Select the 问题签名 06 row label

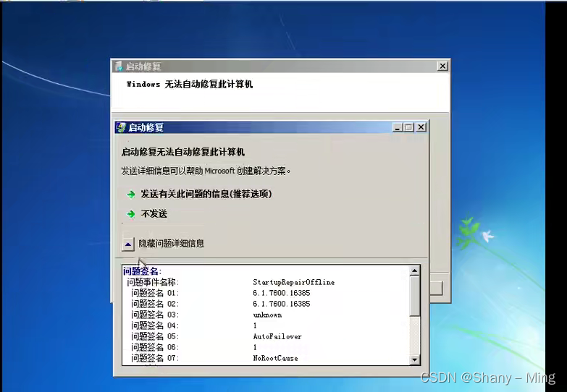click(154, 347)
